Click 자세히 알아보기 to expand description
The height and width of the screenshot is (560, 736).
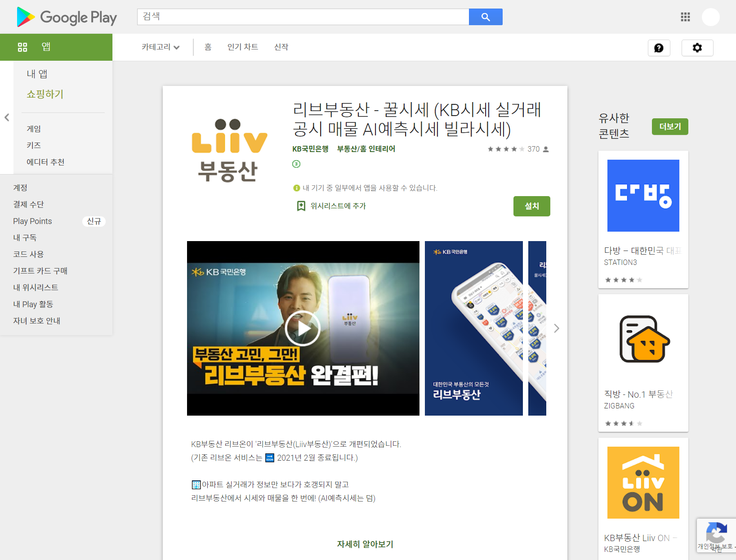point(365,544)
